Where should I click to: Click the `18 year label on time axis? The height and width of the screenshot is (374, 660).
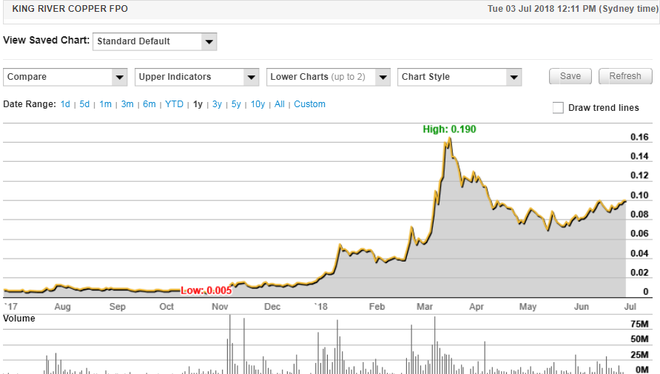pos(321,307)
